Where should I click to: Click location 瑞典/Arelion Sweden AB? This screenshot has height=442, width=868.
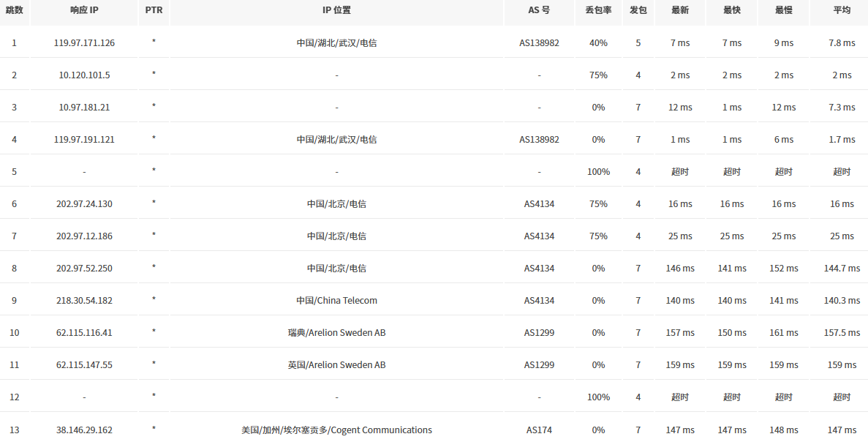pos(336,332)
